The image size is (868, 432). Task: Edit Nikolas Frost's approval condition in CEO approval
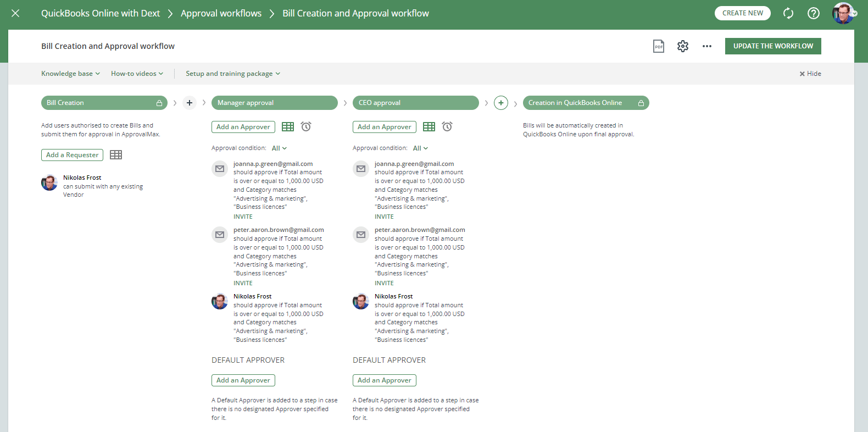click(419, 323)
